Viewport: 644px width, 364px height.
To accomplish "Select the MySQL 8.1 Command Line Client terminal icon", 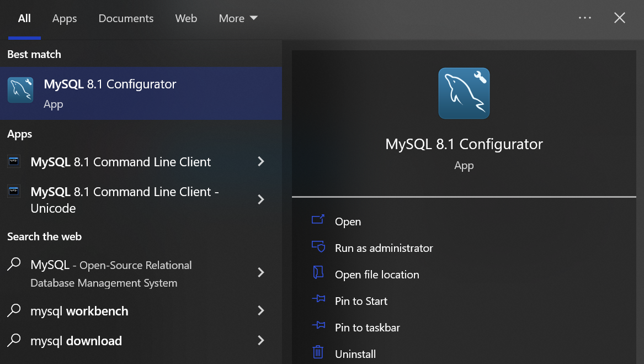I will [13, 161].
